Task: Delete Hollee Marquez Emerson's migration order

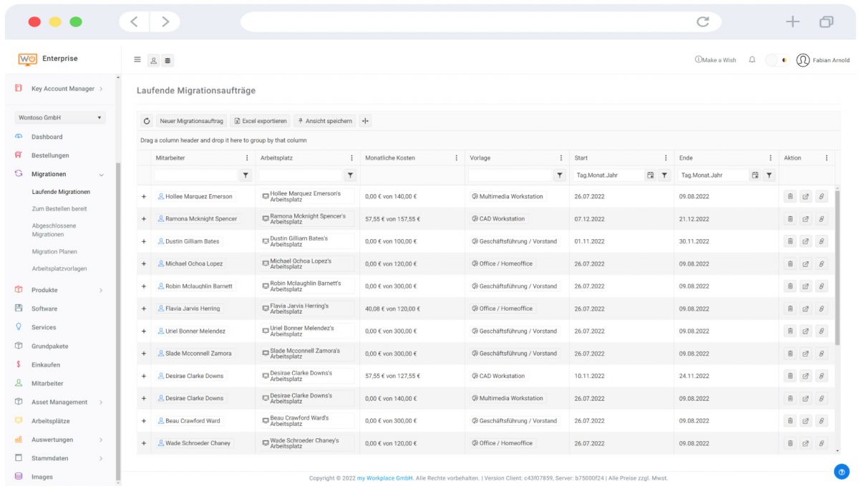Action: tap(789, 195)
